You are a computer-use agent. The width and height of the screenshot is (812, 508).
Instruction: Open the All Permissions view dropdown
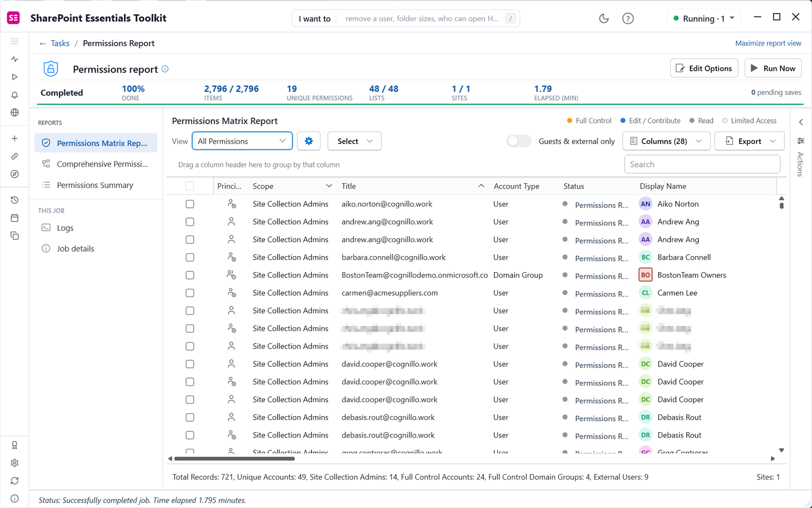pyautogui.click(x=242, y=141)
